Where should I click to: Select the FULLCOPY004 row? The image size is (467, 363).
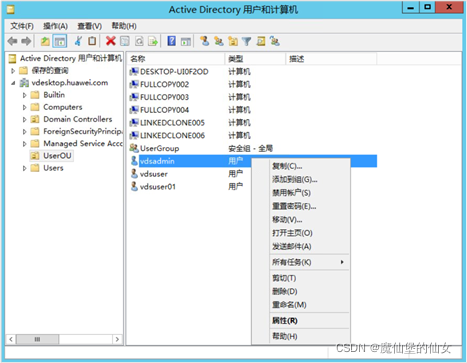pos(252,110)
